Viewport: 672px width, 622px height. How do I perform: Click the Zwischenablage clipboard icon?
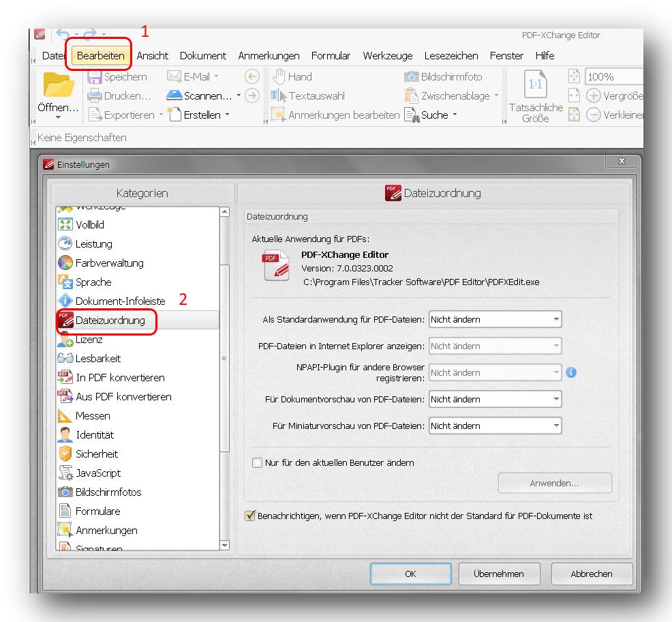coord(412,95)
